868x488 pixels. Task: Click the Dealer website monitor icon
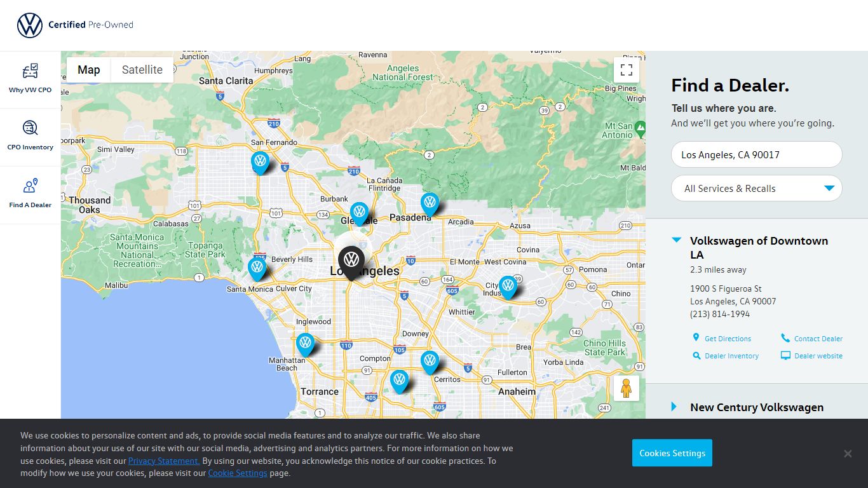click(x=785, y=356)
